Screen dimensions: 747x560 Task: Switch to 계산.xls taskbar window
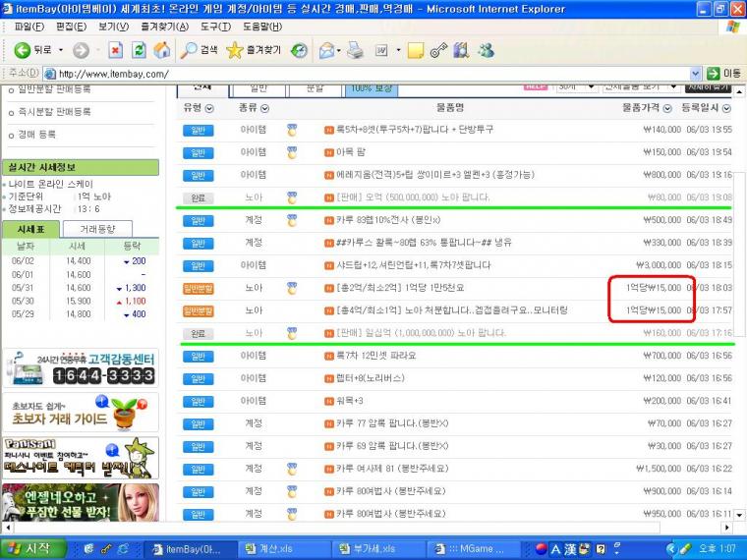[284, 549]
